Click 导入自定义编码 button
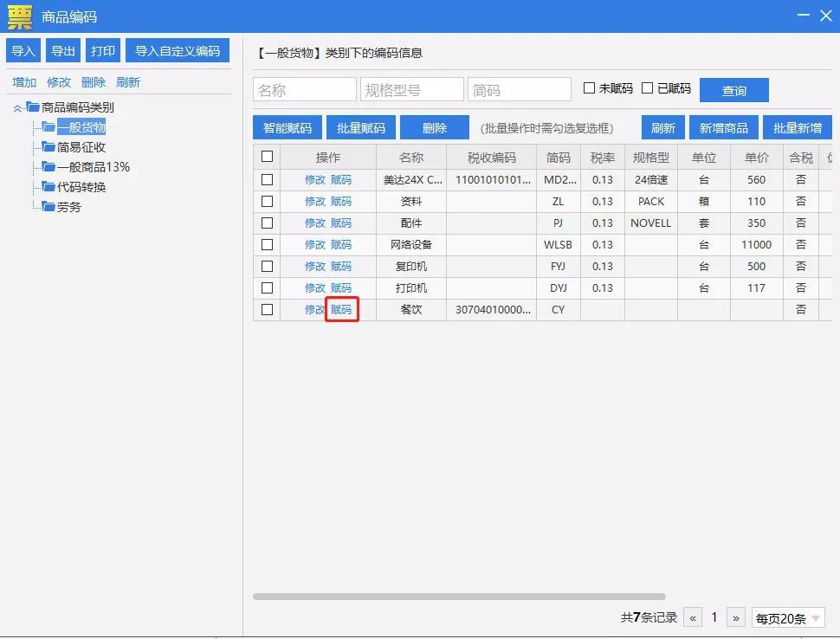 click(178, 51)
